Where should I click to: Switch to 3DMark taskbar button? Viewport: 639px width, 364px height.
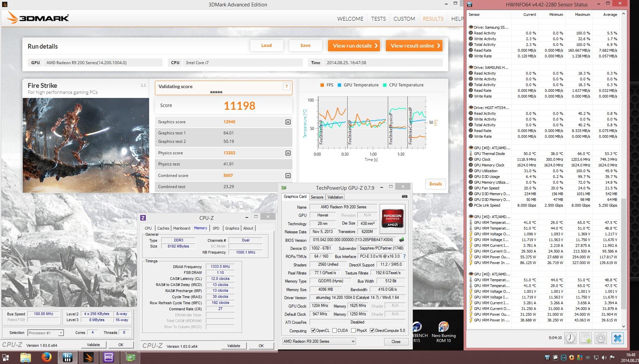88,357
